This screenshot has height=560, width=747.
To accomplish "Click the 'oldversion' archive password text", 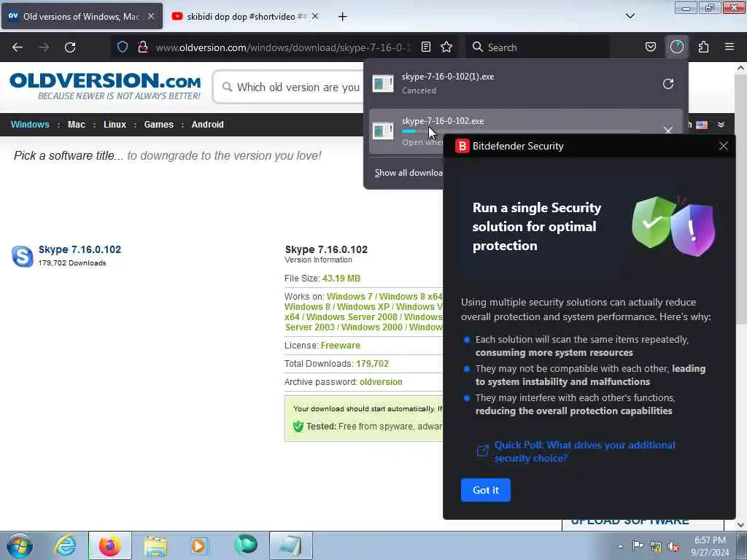I will 381,382.
